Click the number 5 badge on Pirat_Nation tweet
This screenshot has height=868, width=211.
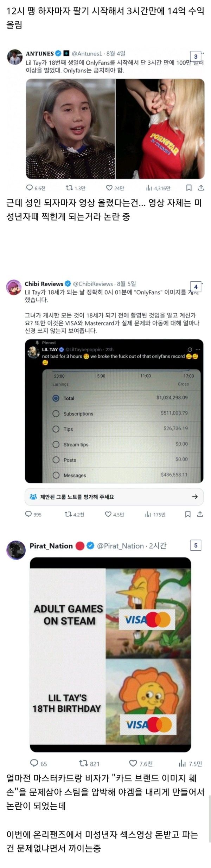coord(196,545)
